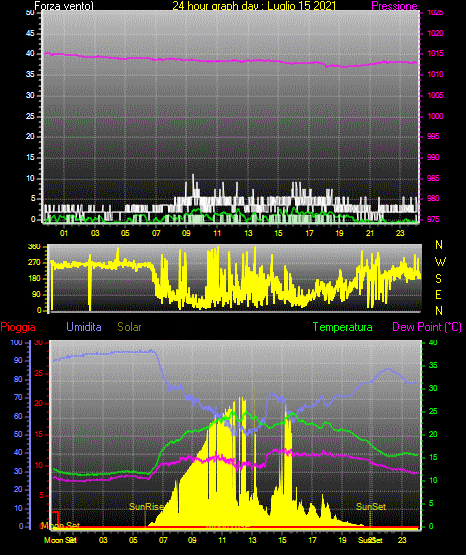
Task: Click hour "01" under the wind force graph
Action: point(64,233)
